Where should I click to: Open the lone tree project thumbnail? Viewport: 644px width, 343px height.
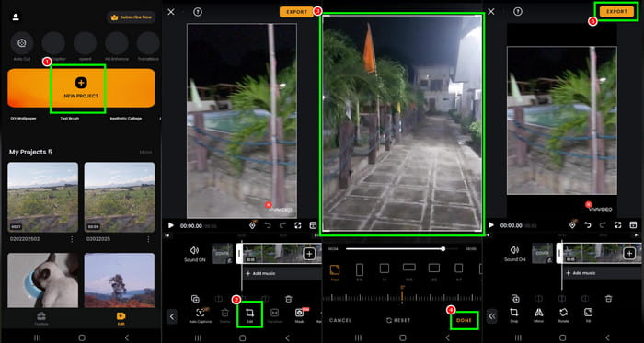click(x=120, y=280)
